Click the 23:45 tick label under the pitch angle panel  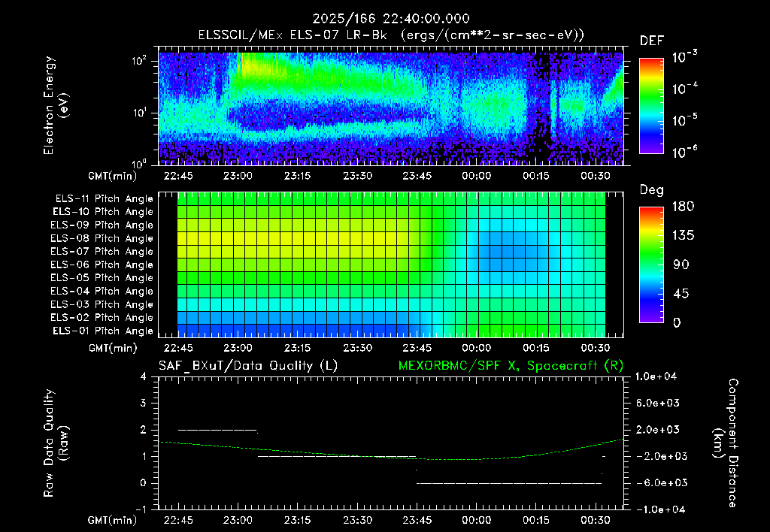point(417,348)
